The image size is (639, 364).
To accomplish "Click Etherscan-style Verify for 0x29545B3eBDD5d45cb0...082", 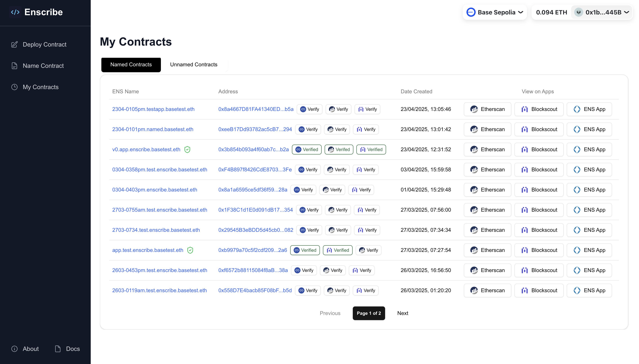I will [338, 230].
